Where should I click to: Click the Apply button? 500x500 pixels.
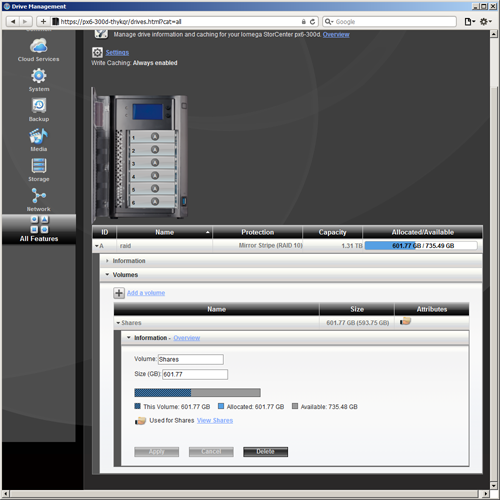[x=157, y=452]
